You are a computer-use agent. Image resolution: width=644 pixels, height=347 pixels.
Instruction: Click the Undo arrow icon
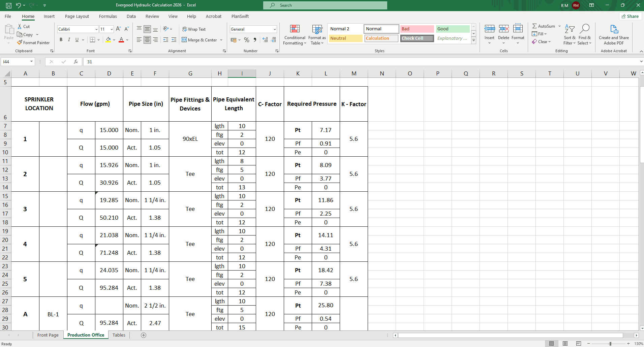[19, 5]
